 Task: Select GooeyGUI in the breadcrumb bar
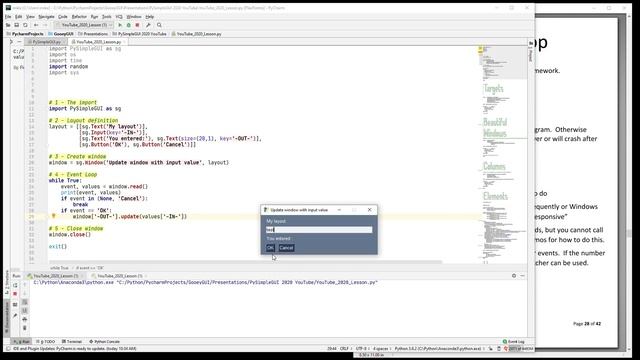61,34
